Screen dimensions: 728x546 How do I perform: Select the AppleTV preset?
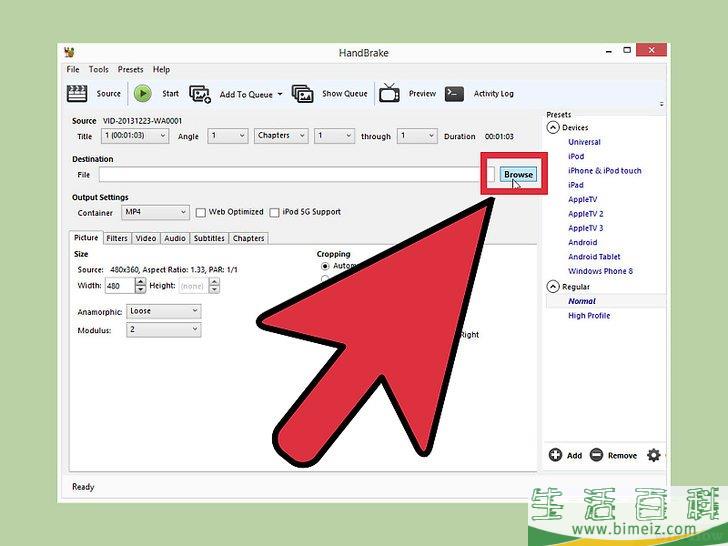[583, 199]
